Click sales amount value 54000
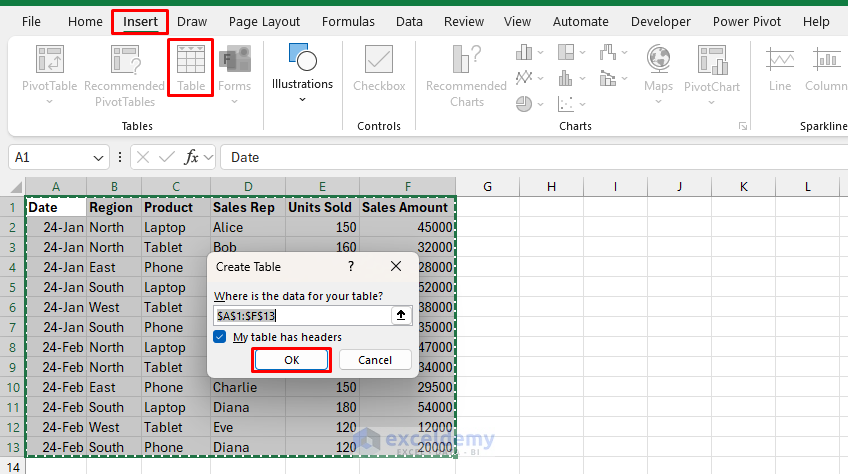Screen dimensions: 848x474 click(x=407, y=407)
